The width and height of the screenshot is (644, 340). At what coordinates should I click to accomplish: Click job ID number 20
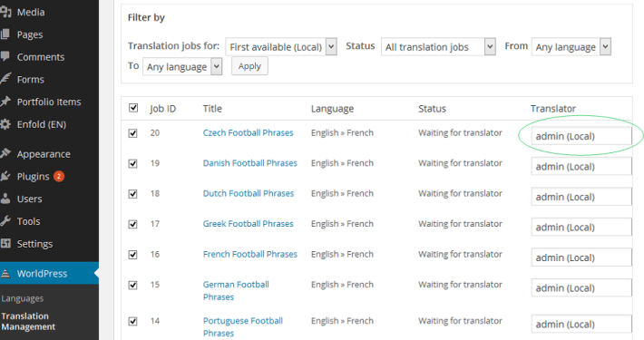(x=155, y=132)
